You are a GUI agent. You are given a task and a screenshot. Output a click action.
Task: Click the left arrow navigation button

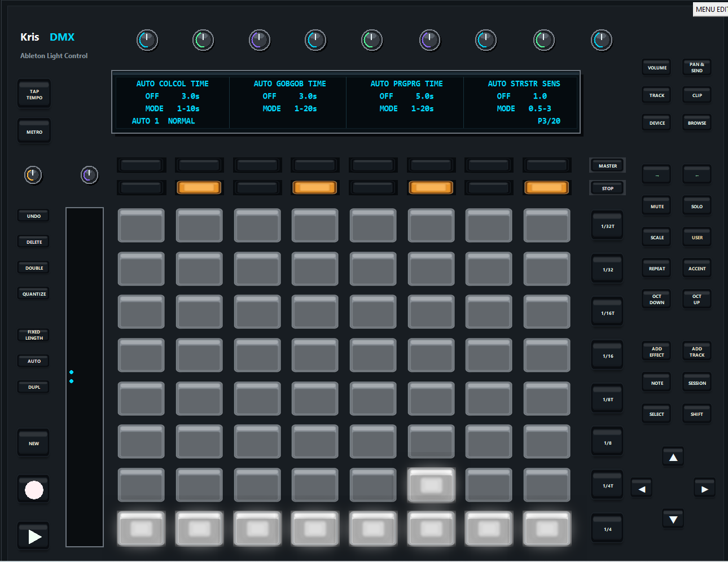(642, 489)
